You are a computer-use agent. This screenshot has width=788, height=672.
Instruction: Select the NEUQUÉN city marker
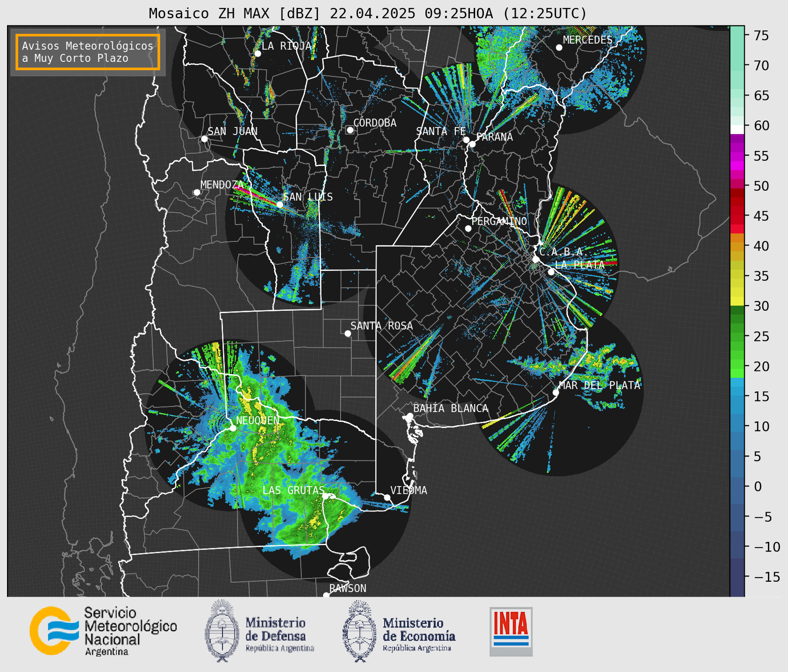[x=233, y=428]
